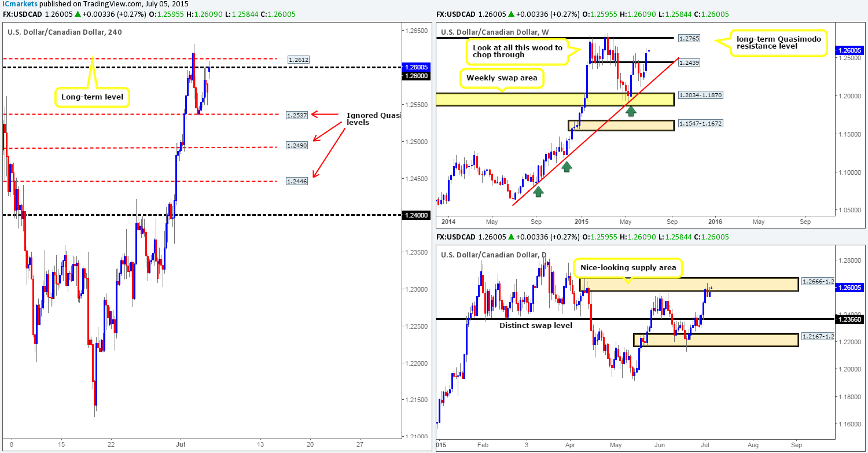Click the 1.26500 tick on 240 chart price axis
The width and height of the screenshot is (868, 453).
click(415, 30)
